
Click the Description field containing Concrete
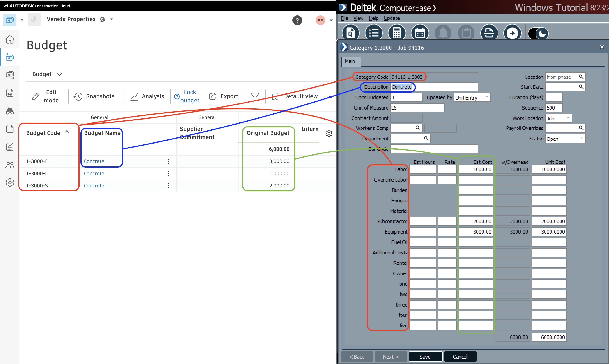click(434, 87)
